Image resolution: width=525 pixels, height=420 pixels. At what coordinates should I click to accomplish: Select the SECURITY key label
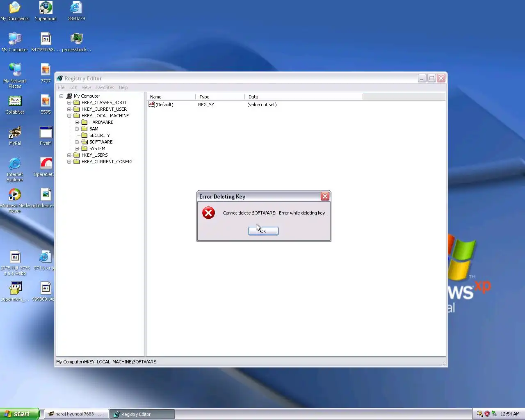(100, 135)
